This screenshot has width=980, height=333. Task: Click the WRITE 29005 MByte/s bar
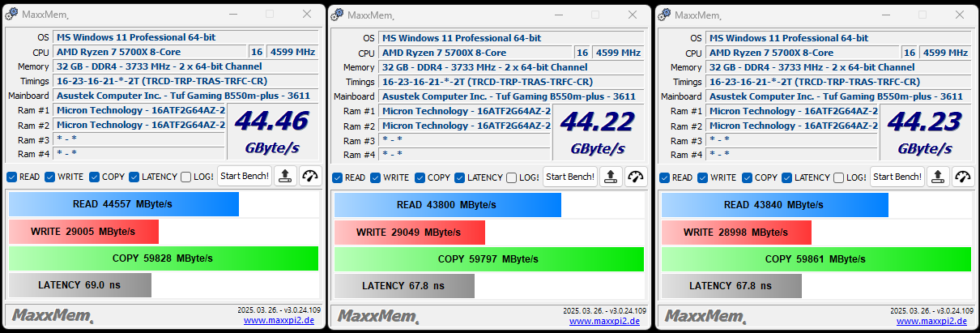[83, 232]
